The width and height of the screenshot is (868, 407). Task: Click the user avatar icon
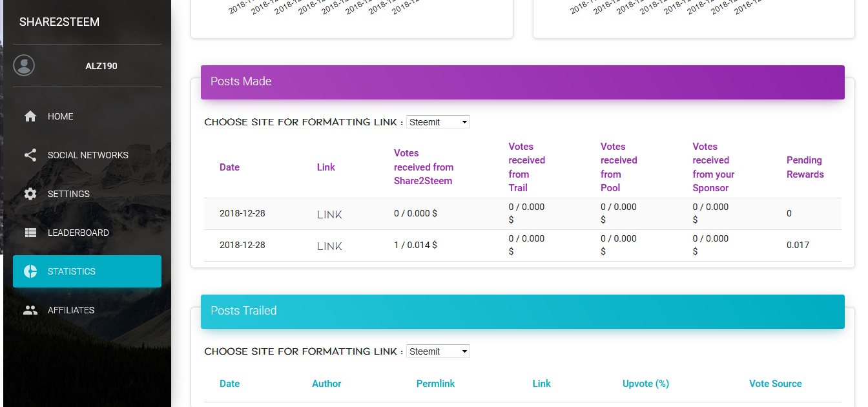(24, 65)
